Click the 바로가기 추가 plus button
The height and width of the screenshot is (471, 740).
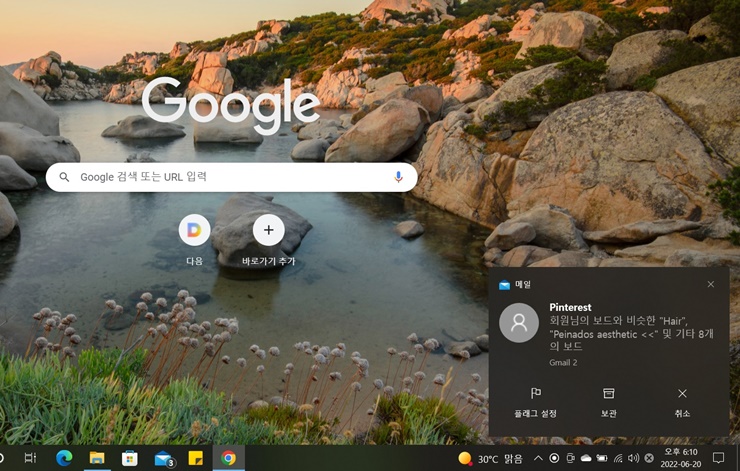coord(269,230)
